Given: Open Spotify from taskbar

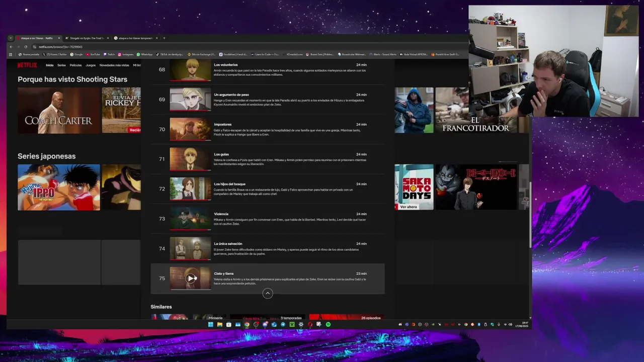Looking at the screenshot, I should pos(328,324).
